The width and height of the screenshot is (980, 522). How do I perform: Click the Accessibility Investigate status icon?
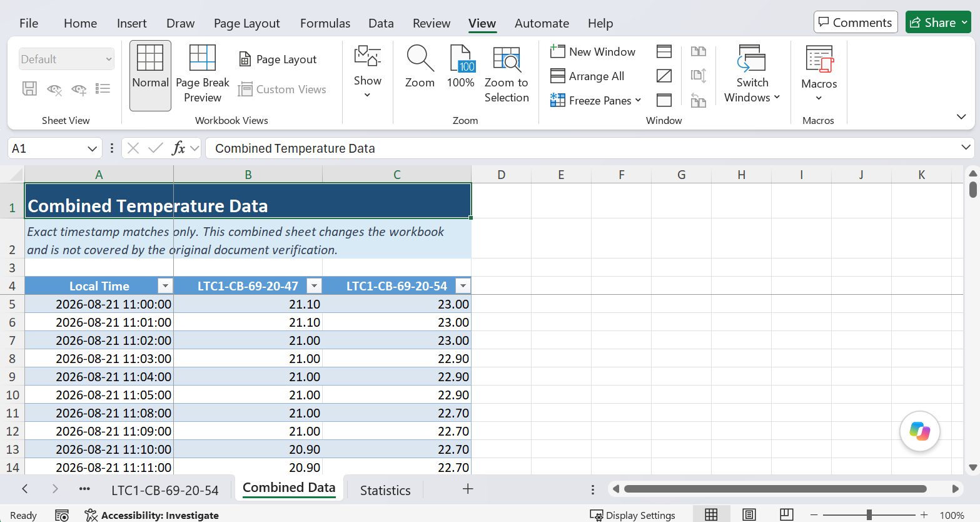(x=91, y=515)
